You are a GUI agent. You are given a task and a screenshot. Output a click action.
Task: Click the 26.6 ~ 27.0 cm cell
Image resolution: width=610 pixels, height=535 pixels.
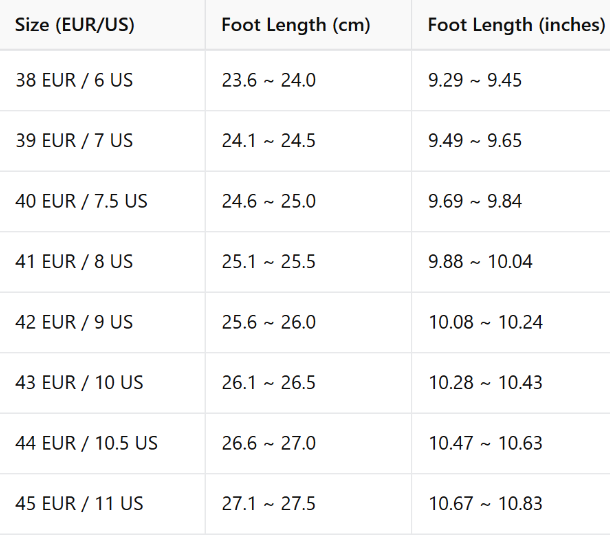click(268, 443)
